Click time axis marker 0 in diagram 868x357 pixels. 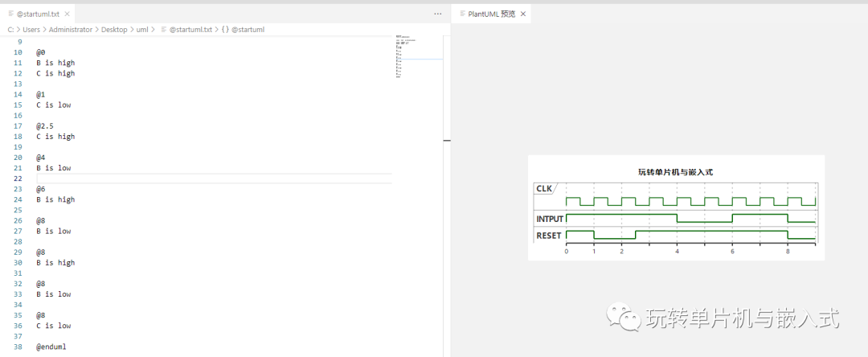[567, 252]
